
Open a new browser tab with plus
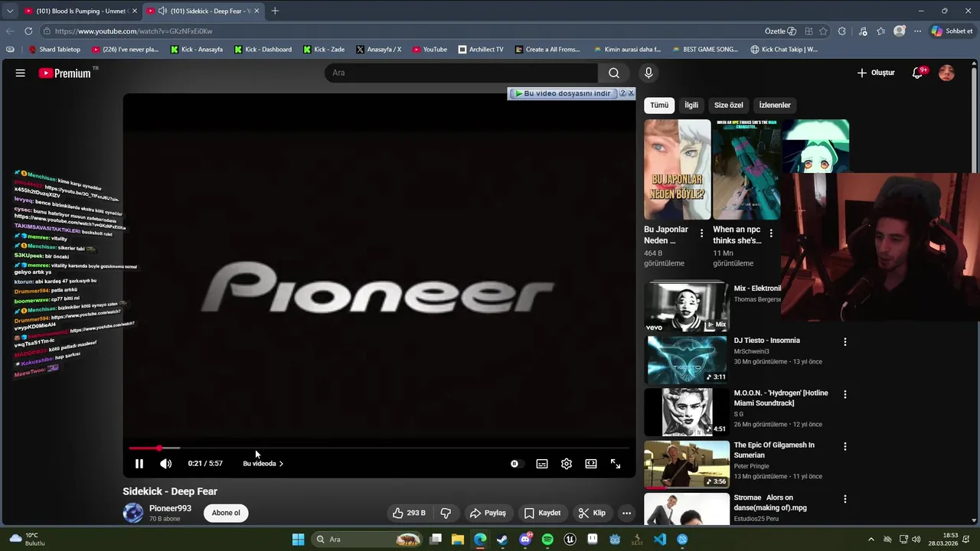275,11
